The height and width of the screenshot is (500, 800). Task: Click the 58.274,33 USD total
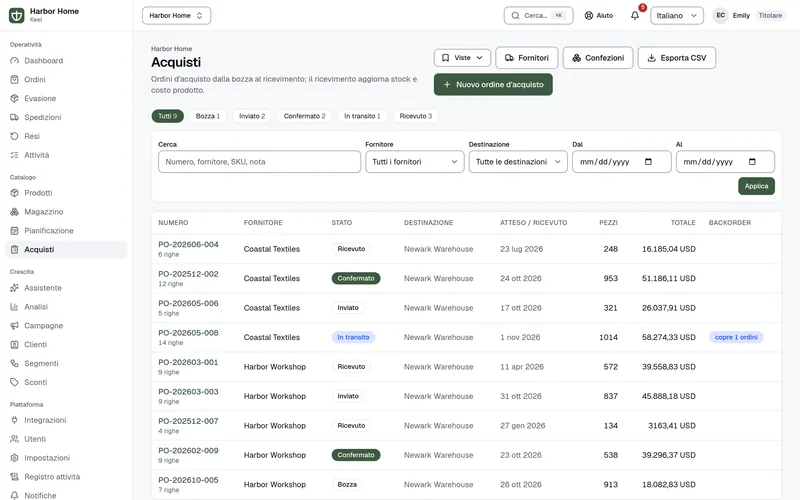(668, 337)
